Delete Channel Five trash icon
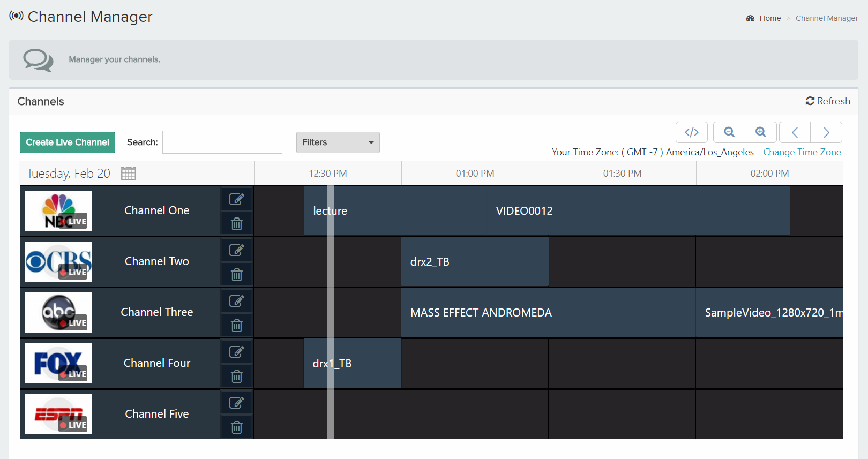 click(x=236, y=427)
